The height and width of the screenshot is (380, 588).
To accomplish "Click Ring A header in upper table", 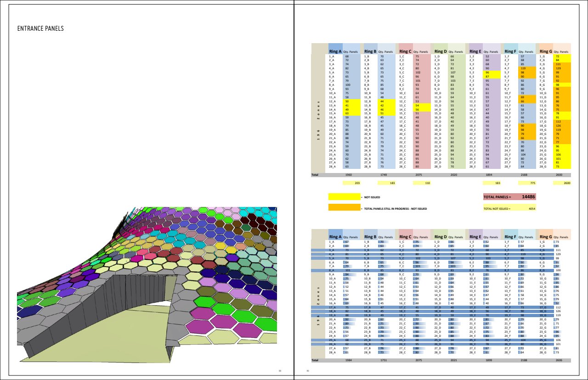I will (x=335, y=51).
